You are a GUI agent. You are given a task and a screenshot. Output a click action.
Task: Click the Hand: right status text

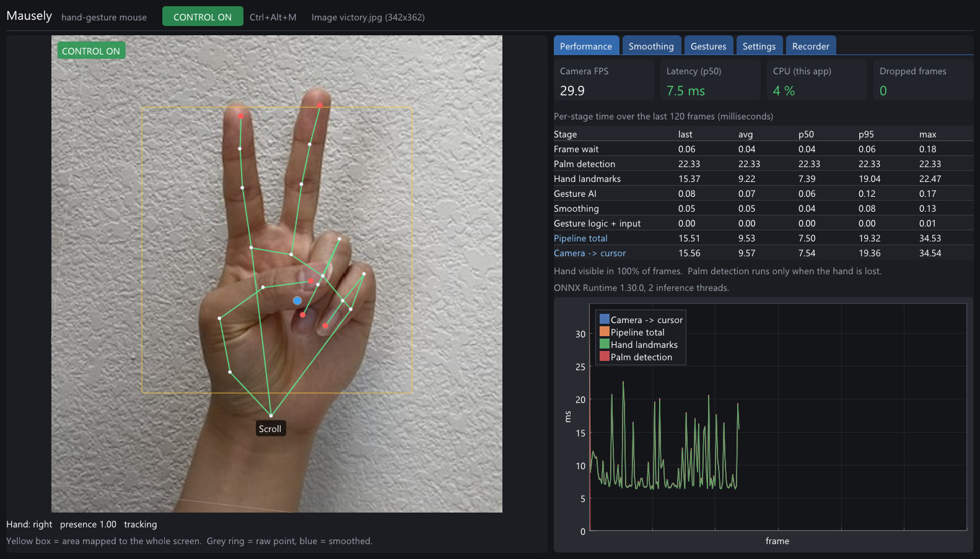[x=29, y=524]
